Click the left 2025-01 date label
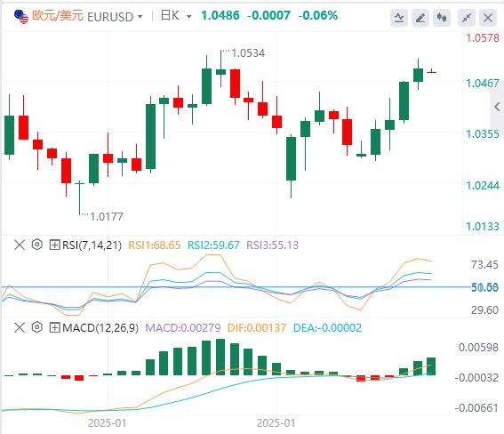 coord(107,422)
